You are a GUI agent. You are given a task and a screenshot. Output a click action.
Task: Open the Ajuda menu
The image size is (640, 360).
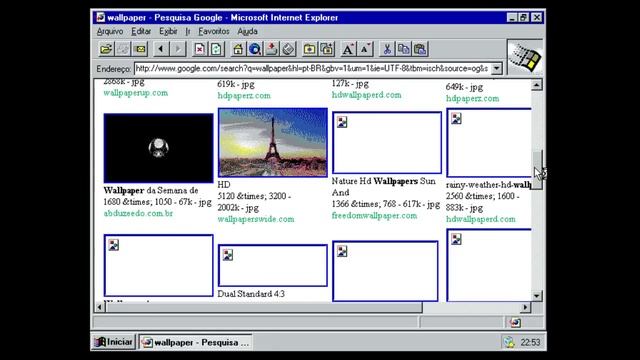(x=247, y=31)
